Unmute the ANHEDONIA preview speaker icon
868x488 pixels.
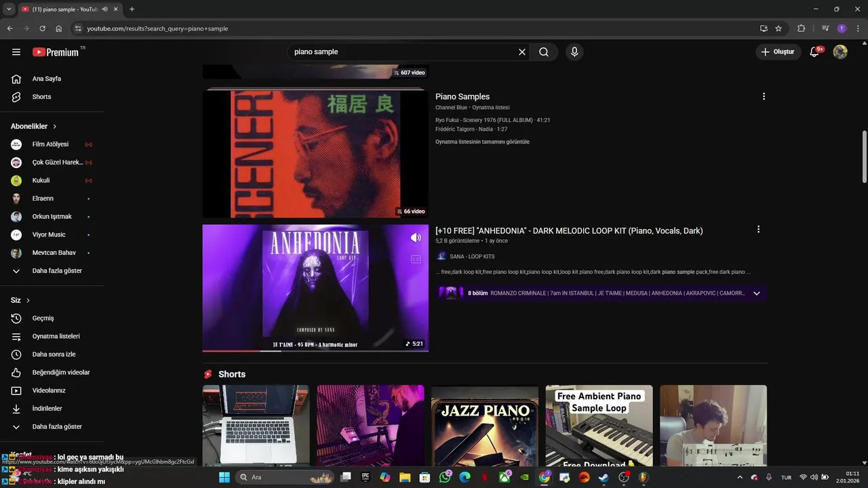(x=416, y=238)
